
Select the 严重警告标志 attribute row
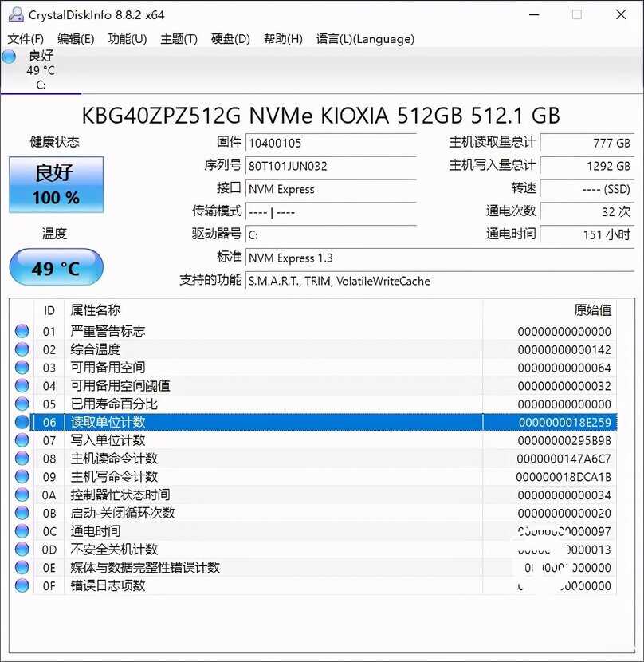pyautogui.click(x=313, y=331)
